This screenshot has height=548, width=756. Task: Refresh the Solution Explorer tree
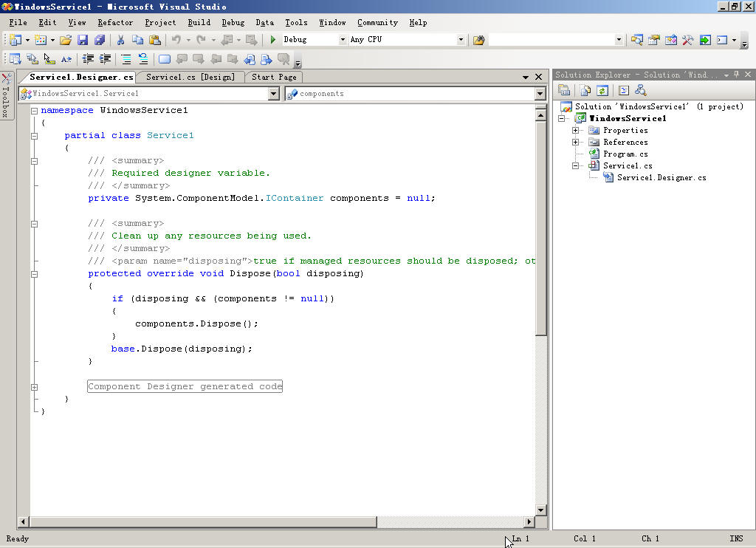click(x=602, y=90)
